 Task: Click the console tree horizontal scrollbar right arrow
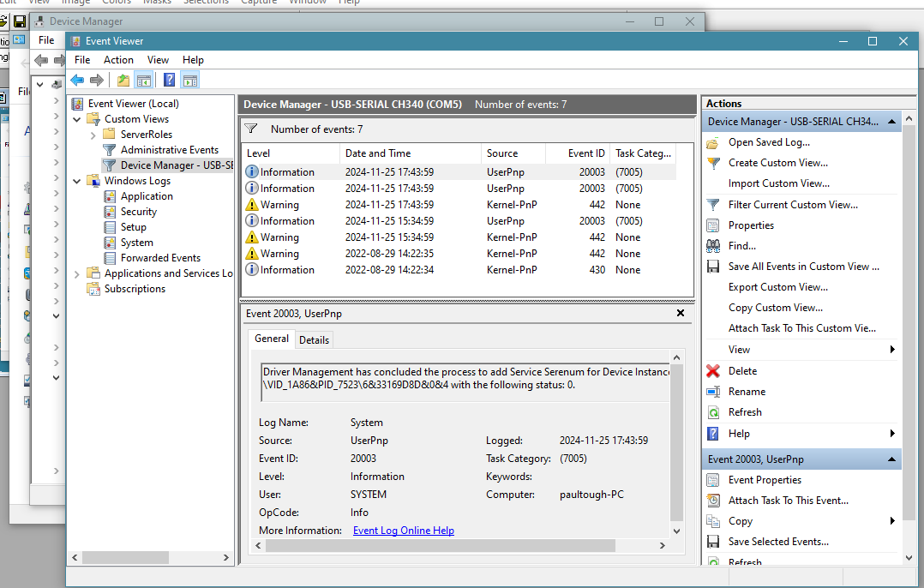(225, 557)
